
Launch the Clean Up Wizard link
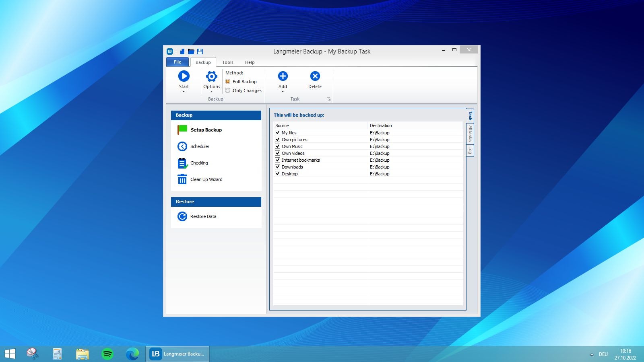[x=206, y=179]
